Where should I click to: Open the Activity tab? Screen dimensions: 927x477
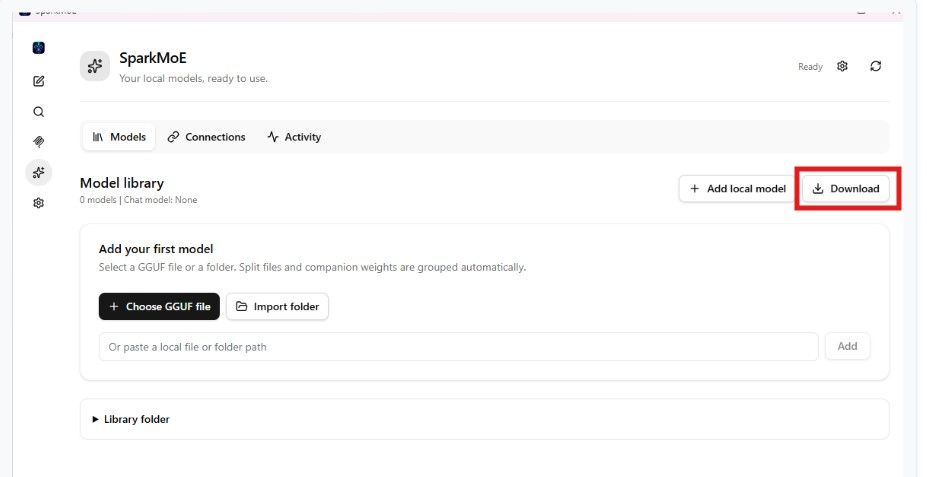tap(294, 137)
